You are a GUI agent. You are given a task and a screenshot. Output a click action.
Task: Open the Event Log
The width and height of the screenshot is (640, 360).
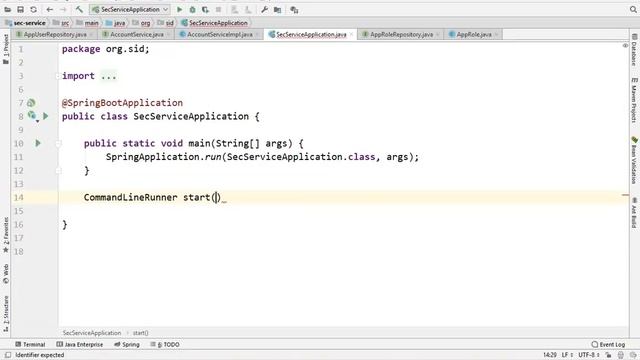click(608, 344)
